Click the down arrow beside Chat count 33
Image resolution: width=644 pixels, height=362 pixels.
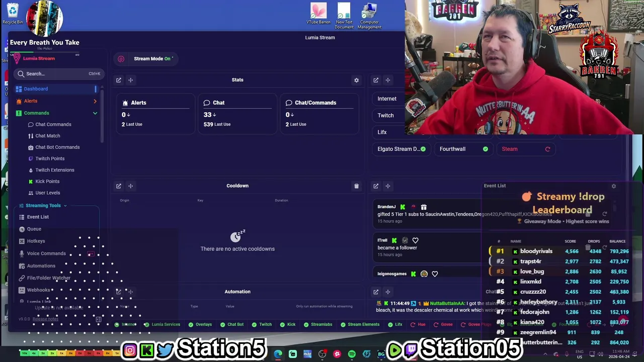pos(214,115)
